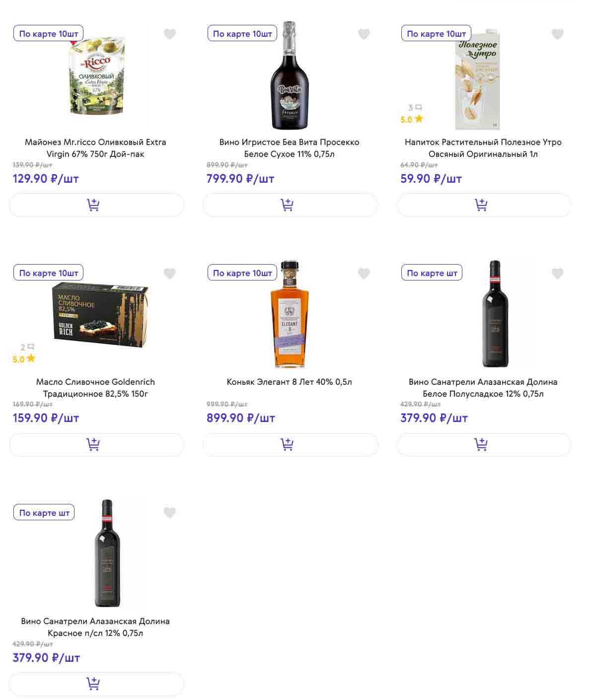This screenshot has height=700, width=595.
Task: Toggle favorite heart on oat drink
Action: pos(557,34)
